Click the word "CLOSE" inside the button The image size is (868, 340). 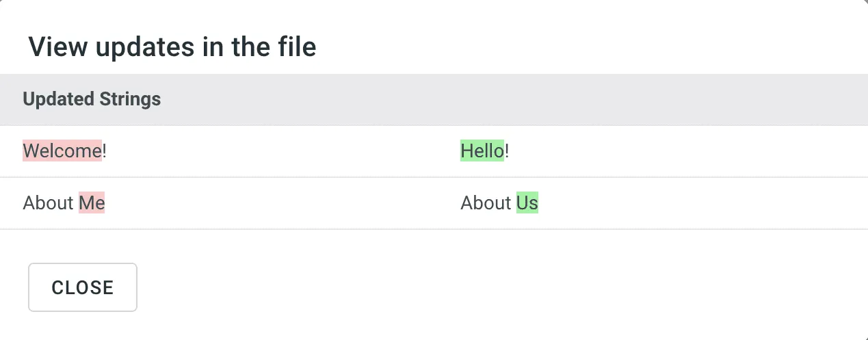click(83, 287)
